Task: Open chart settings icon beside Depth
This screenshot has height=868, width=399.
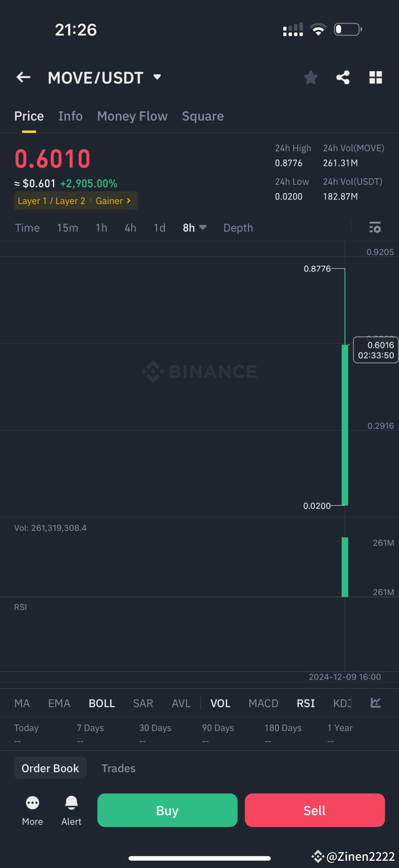Action: [x=375, y=227]
